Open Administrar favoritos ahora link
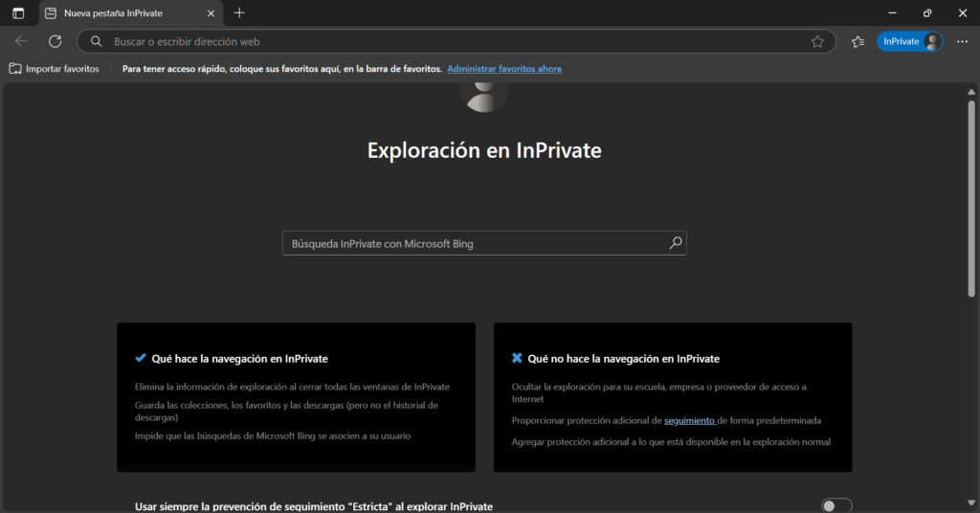 point(503,69)
